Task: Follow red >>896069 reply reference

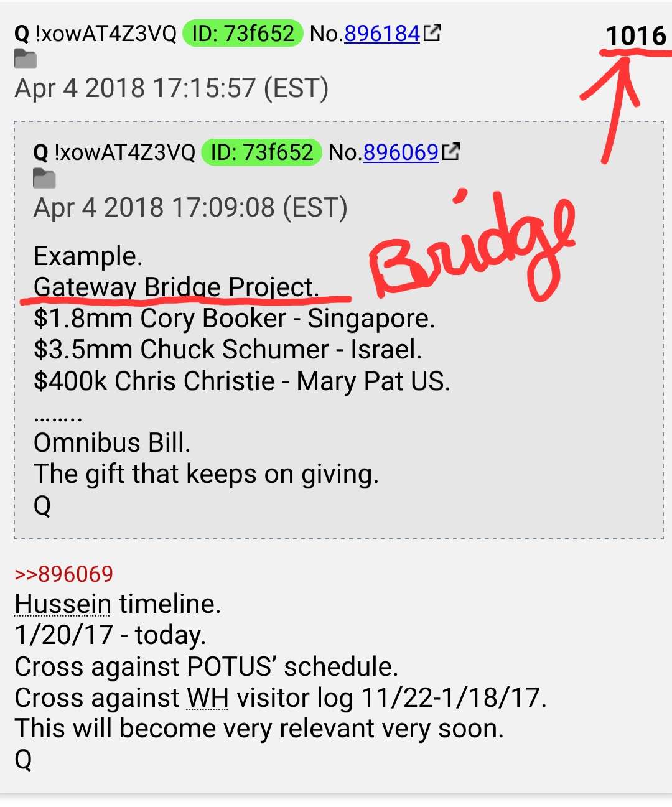Action: tap(64, 574)
